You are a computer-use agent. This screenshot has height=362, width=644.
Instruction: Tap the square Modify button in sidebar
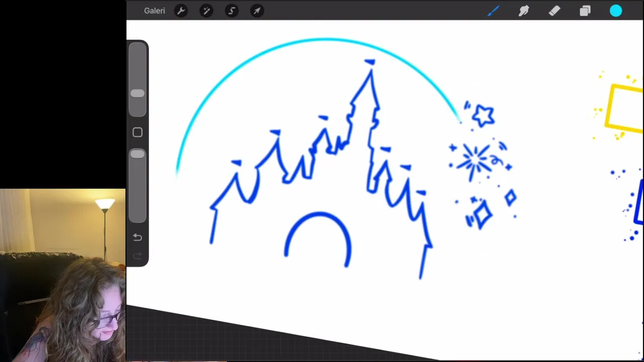[137, 132]
